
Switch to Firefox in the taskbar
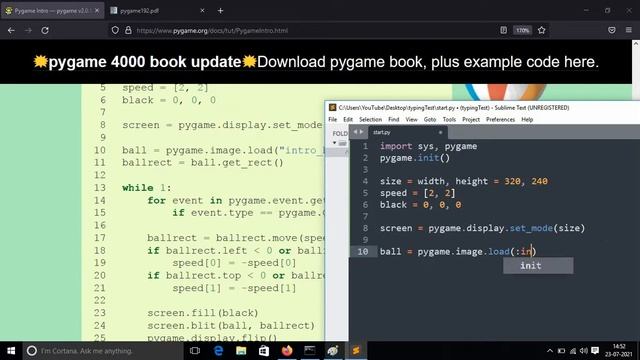click(287, 351)
